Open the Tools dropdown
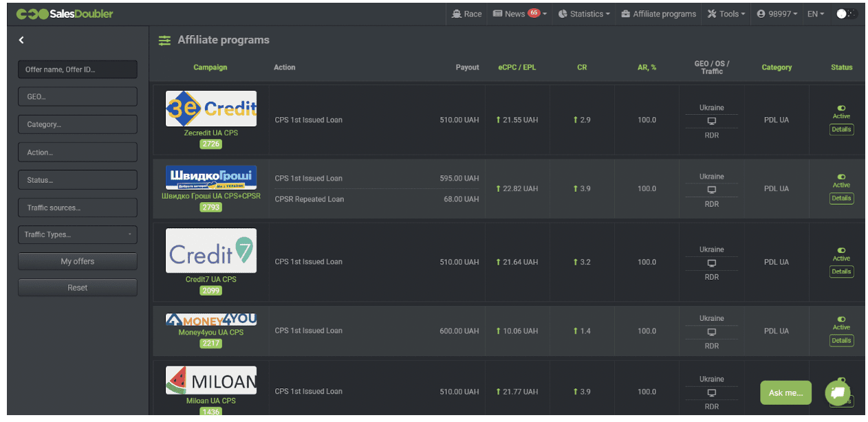Screen dimensions: 868x422 726,14
